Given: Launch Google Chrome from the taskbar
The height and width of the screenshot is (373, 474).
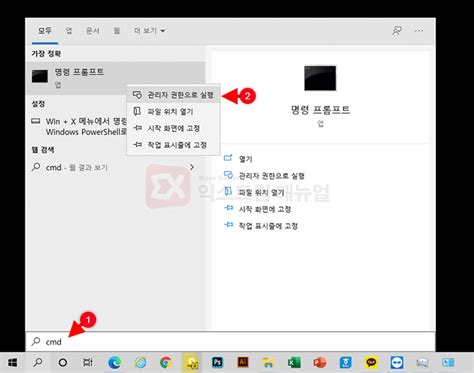Looking at the screenshot, I should point(166,362).
